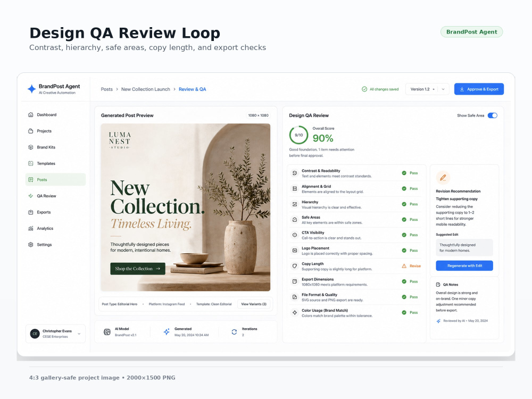The height and width of the screenshot is (399, 532).
Task: Open Projects in the sidebar
Action: (x=56, y=131)
